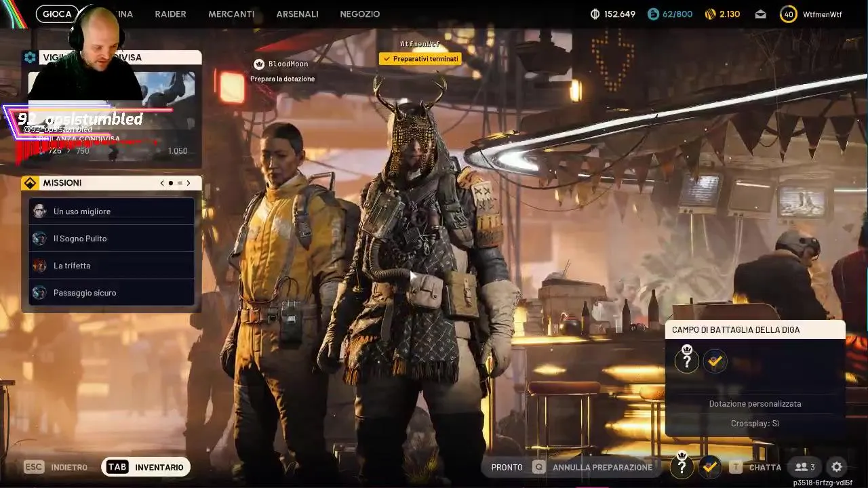Open mission Il Sogno Pulito
Image resolution: width=868 pixels, height=488 pixels.
coord(111,239)
